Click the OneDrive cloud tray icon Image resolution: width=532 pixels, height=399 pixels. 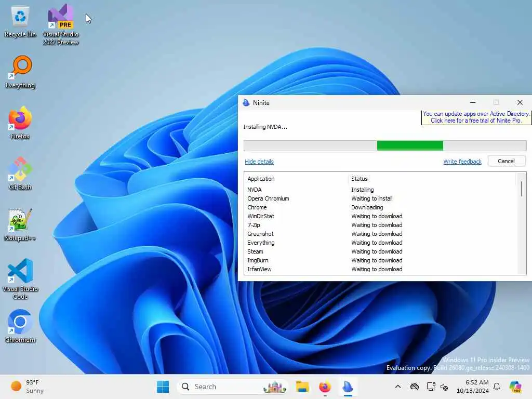(415, 387)
